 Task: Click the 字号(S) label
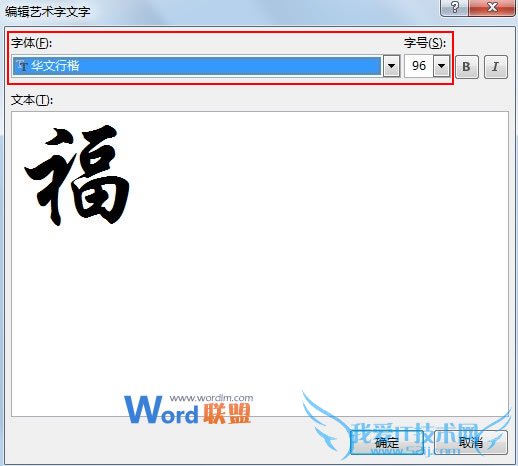tap(425, 43)
